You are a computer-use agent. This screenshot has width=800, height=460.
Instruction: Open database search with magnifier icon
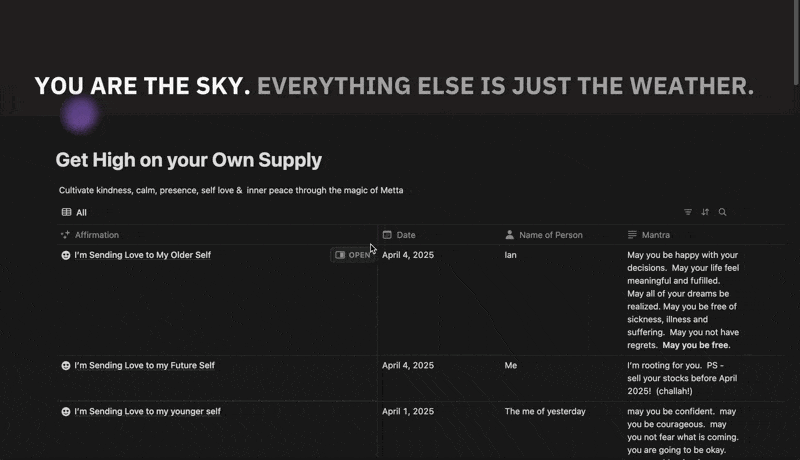click(722, 212)
